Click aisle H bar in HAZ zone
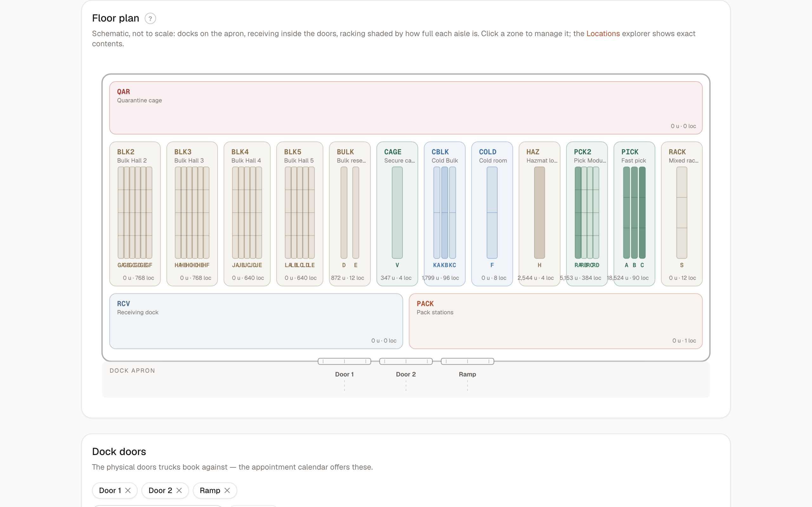 (540, 213)
